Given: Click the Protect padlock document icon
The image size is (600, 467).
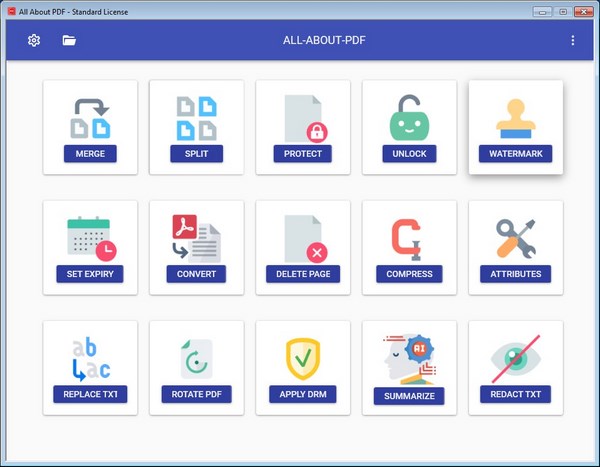Looking at the screenshot, I should 306,119.
